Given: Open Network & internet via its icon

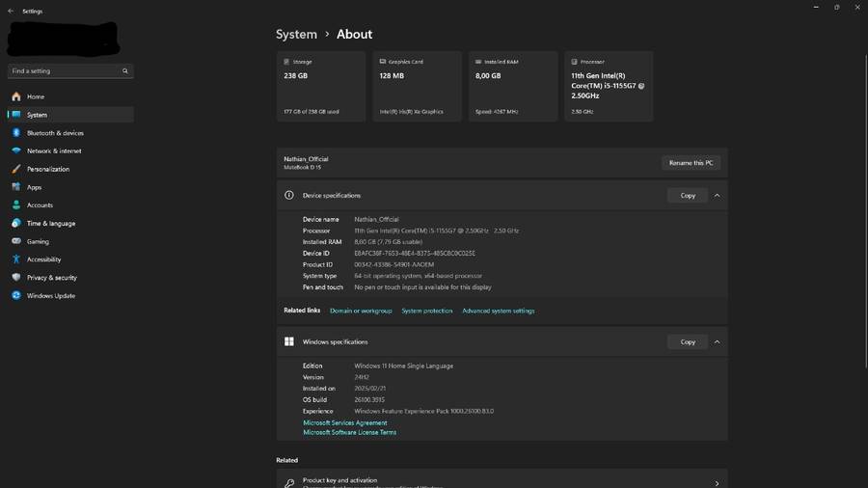Looking at the screenshot, I should 16,151.
